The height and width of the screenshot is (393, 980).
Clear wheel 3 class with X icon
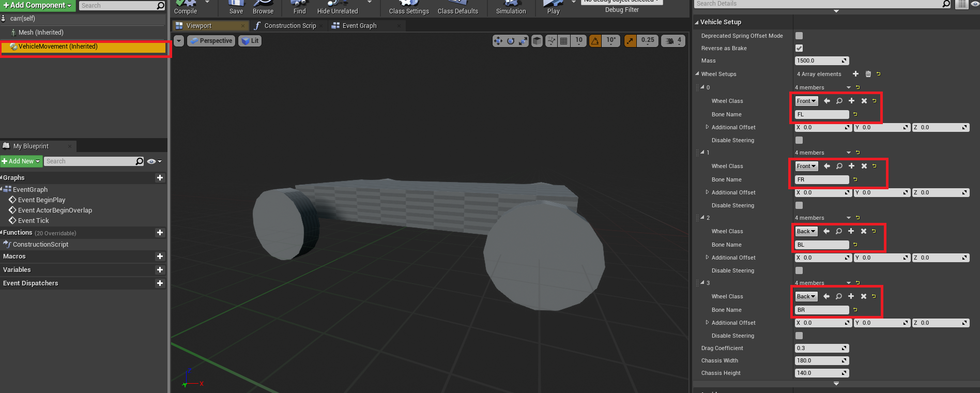pos(863,296)
